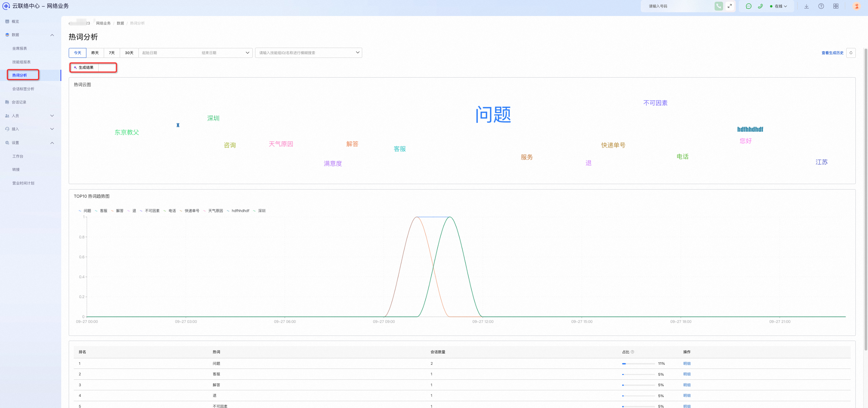Viewport: 868px width, 408px height.
Task: Open the 查看生成历史 link
Action: tap(832, 53)
